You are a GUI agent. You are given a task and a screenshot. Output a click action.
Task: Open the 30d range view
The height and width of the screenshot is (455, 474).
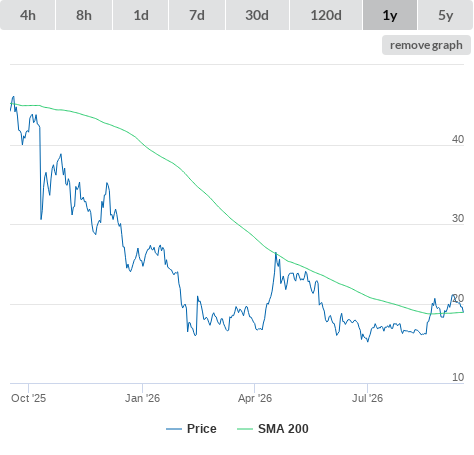tap(257, 15)
